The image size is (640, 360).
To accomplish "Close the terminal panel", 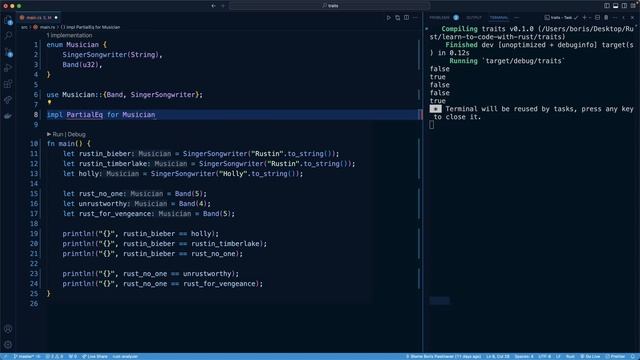I will coord(633,18).
